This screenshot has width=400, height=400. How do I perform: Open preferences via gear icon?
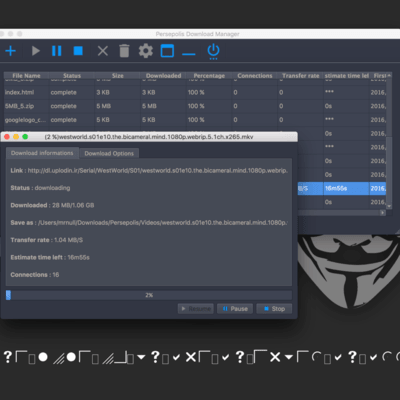pos(146,51)
